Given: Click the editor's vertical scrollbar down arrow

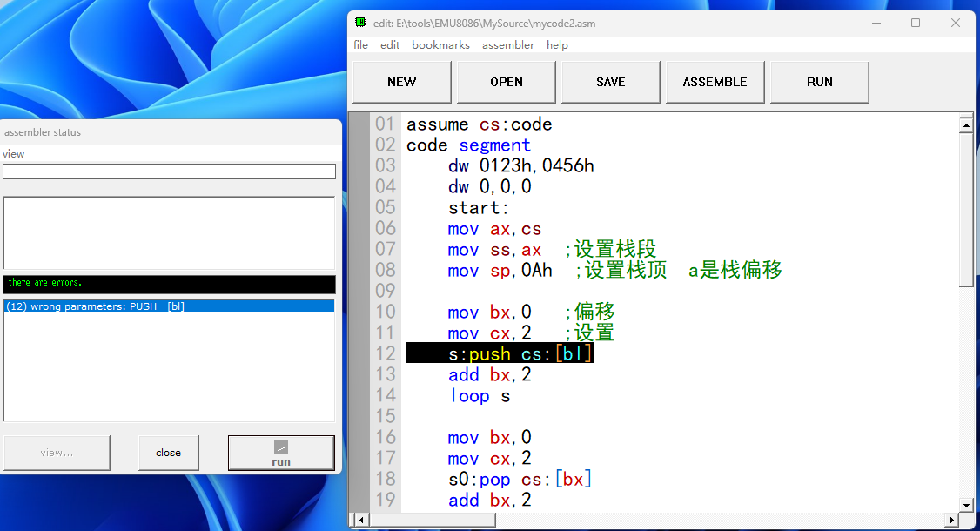Looking at the screenshot, I should click(x=966, y=506).
